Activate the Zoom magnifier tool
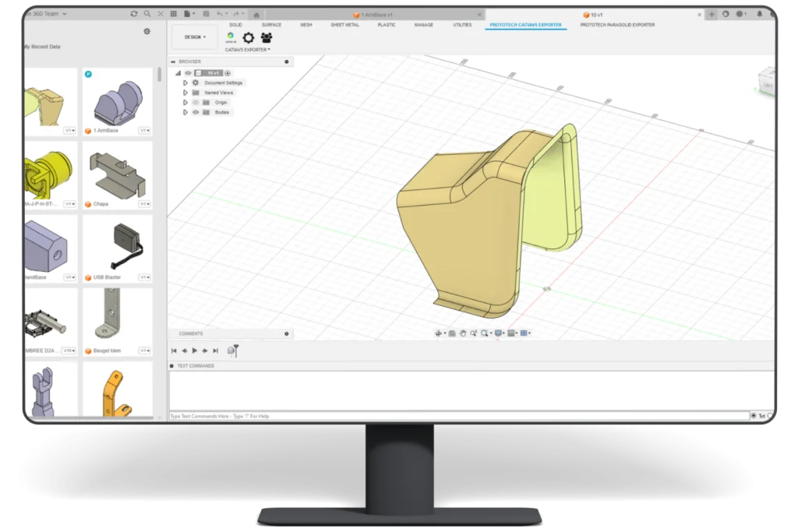This screenshot has height=532, width=798. click(x=474, y=333)
